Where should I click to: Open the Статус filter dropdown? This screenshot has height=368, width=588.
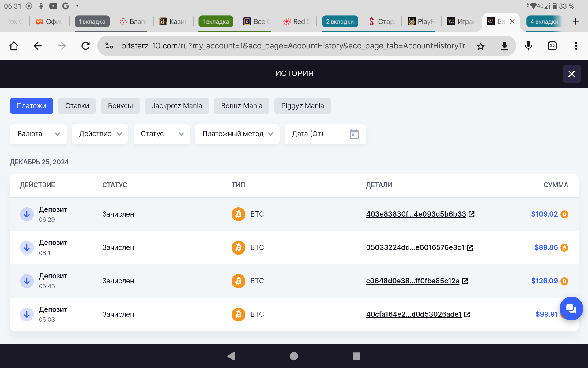(162, 134)
